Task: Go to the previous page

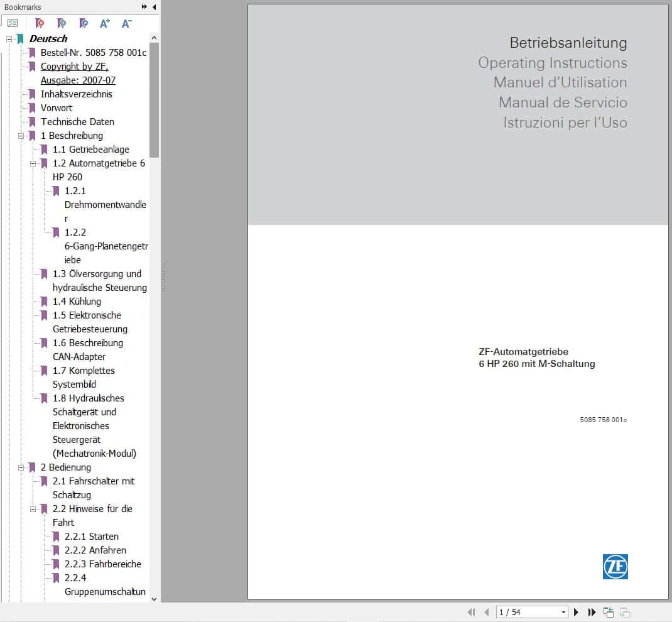Action: pyautogui.click(x=487, y=612)
